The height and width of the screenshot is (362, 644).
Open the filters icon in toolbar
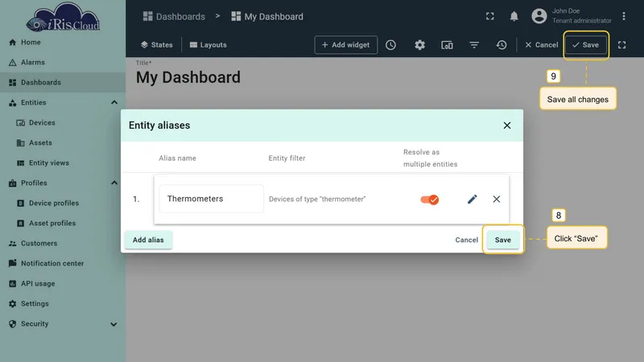tap(474, 45)
